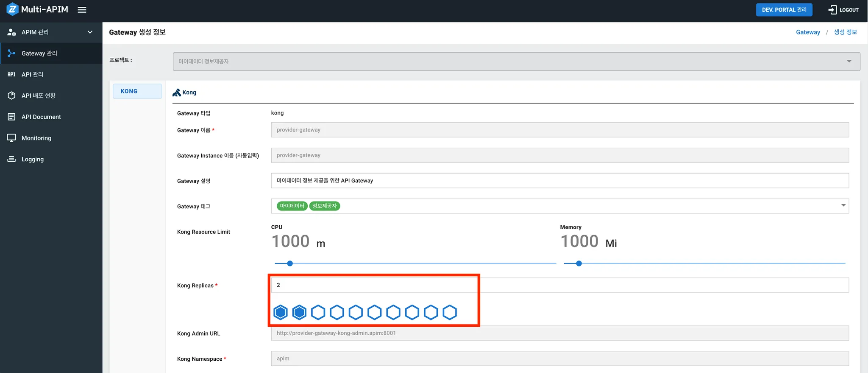Click the Memory slider handle
The width and height of the screenshot is (868, 373).
coord(579,264)
